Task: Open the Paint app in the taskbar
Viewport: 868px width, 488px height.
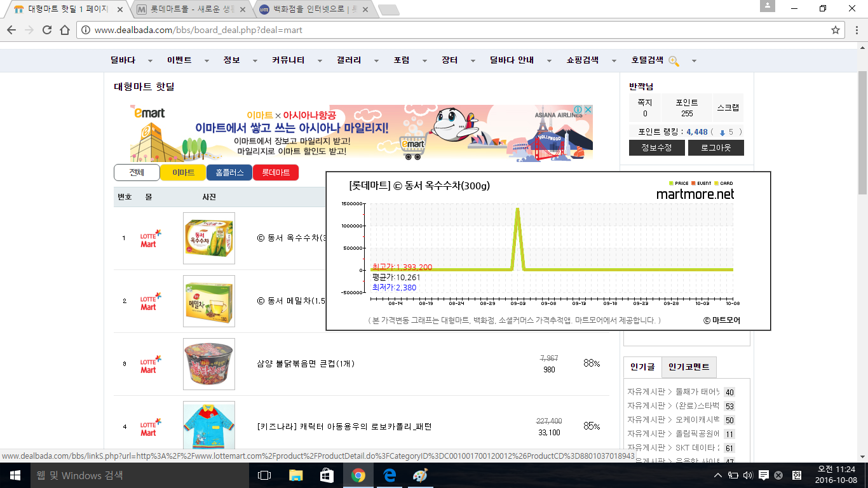Action: [x=420, y=475]
